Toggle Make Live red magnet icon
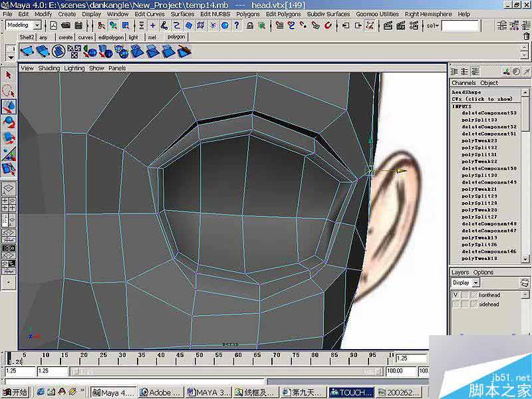 tap(328, 25)
